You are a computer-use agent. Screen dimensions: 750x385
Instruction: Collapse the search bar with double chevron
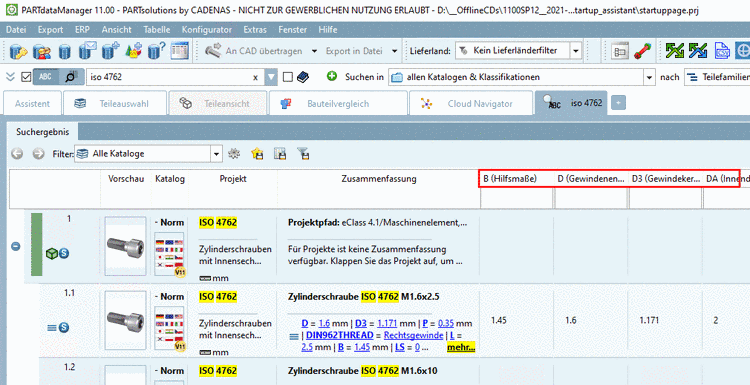11,77
